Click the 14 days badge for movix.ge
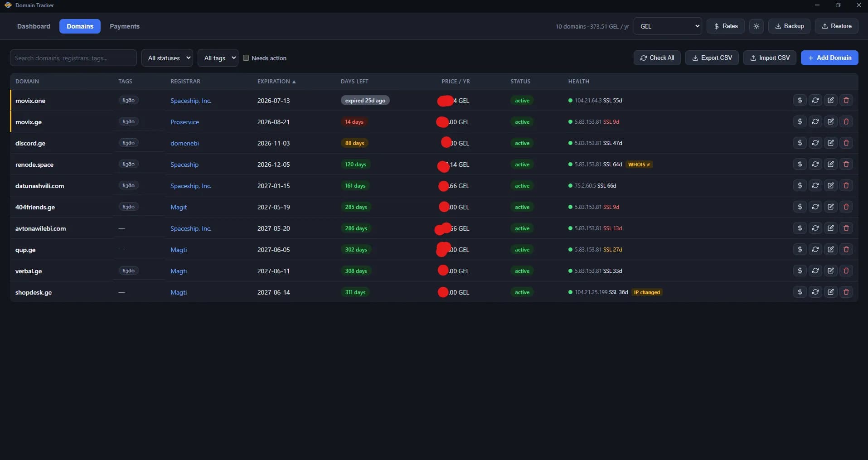 click(354, 122)
